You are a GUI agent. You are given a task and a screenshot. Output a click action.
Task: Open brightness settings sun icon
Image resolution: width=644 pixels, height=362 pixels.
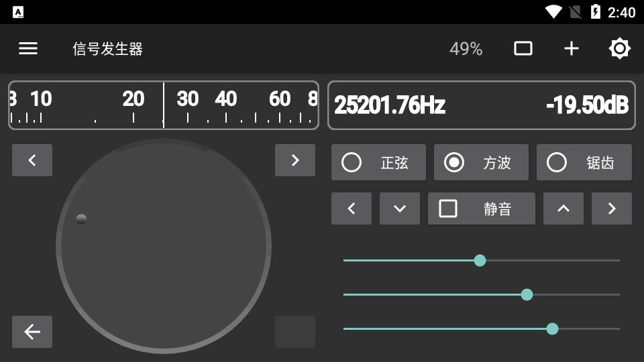point(619,48)
